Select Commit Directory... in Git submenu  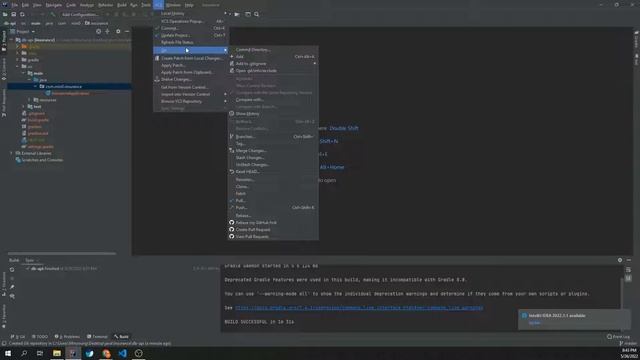tap(273, 50)
